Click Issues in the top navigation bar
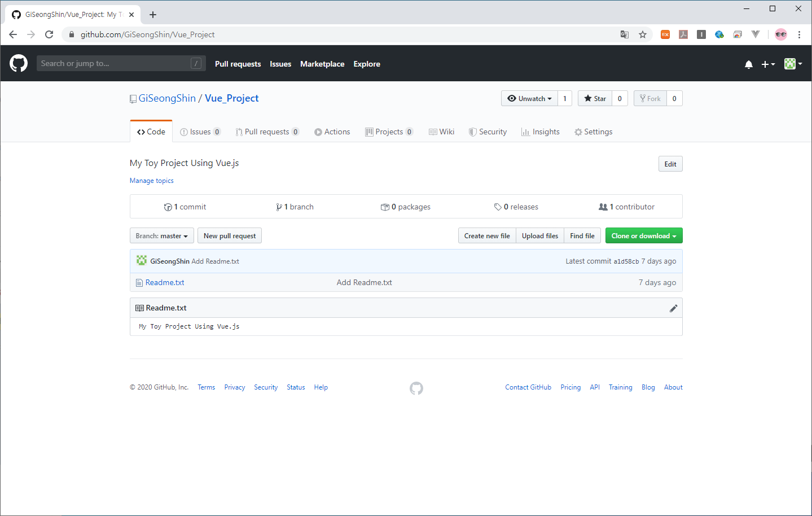Viewport: 812px width, 516px height. pos(280,64)
